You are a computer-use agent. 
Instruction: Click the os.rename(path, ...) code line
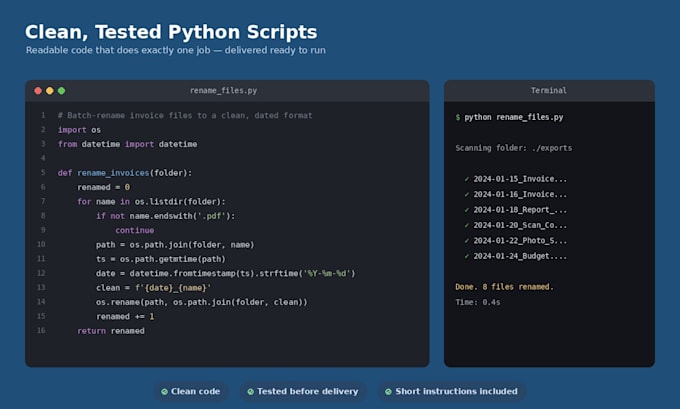click(x=202, y=302)
